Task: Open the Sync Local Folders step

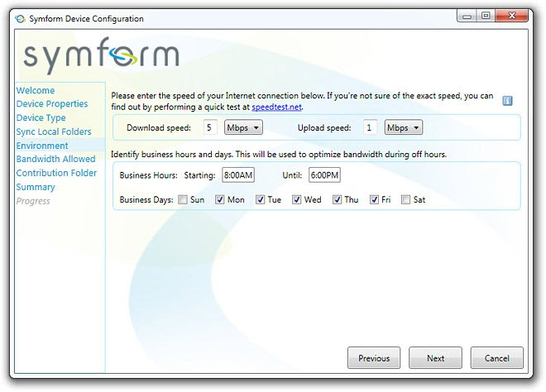Action: click(54, 132)
